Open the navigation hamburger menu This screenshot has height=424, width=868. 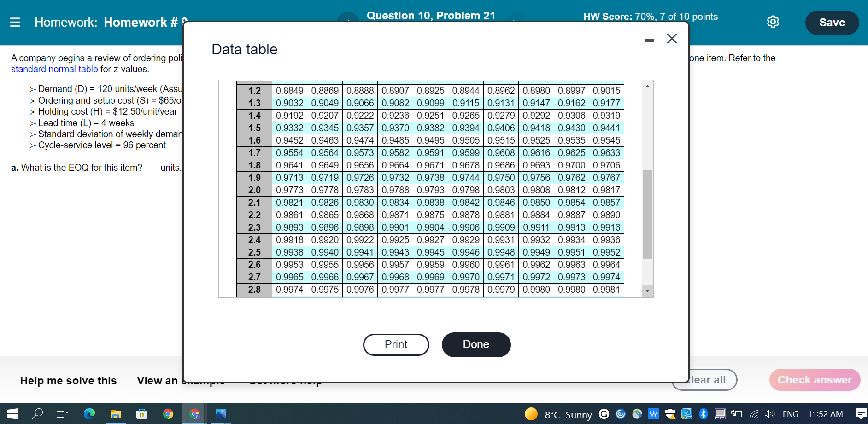click(x=16, y=22)
